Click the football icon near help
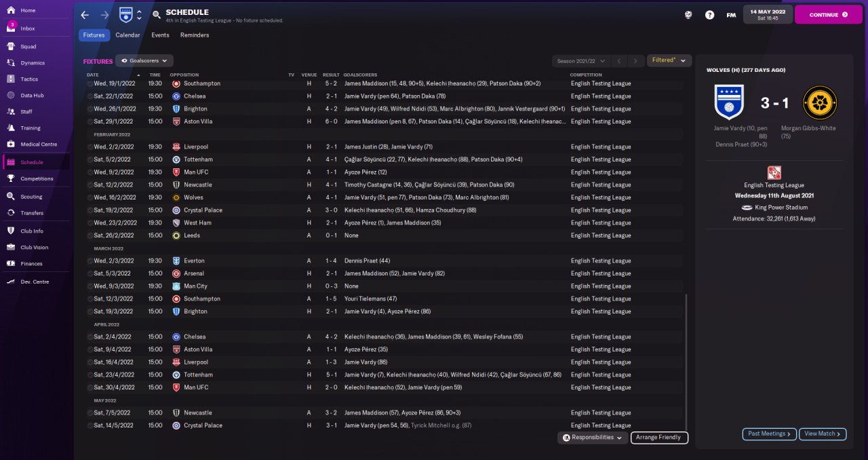 [x=688, y=15]
